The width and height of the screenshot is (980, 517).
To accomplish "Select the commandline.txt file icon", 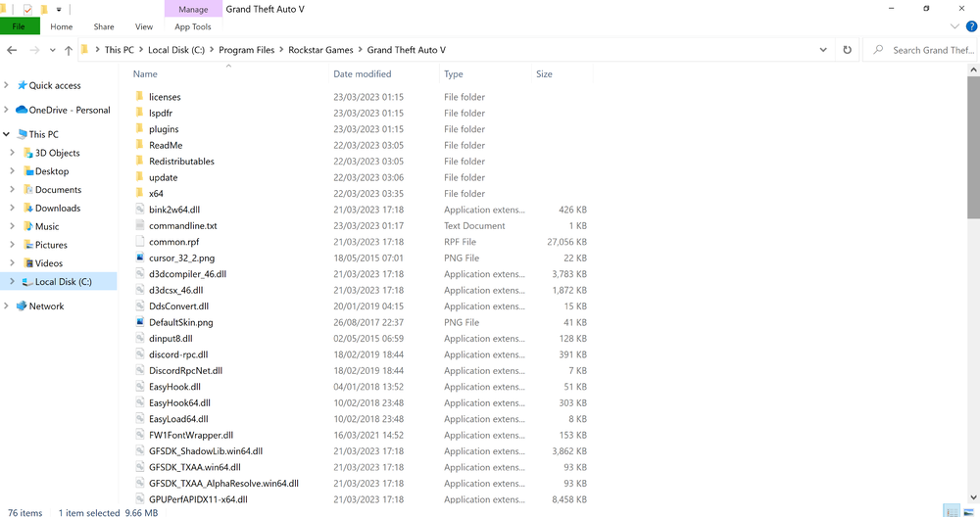I will [140, 225].
